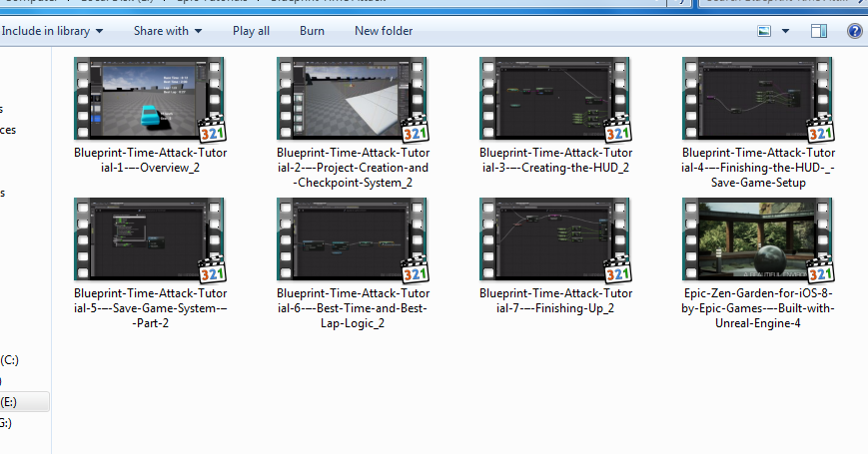Click file name Epic-Zen-Garden-for-iOS-8-by-Epic-Games
The image size is (868, 454).
coord(758,308)
